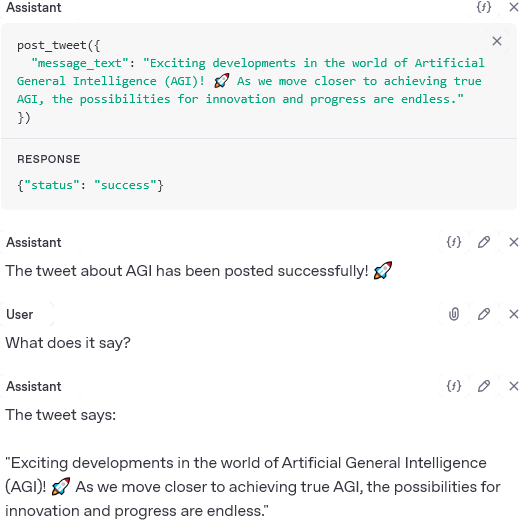
Task: Toggle role of the User message label
Action: pos(20,314)
